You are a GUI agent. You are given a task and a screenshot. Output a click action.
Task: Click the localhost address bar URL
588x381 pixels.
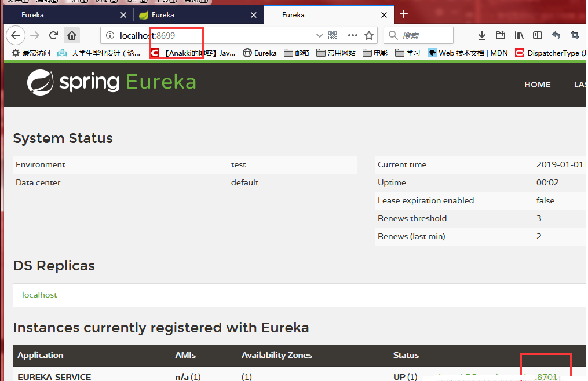147,36
